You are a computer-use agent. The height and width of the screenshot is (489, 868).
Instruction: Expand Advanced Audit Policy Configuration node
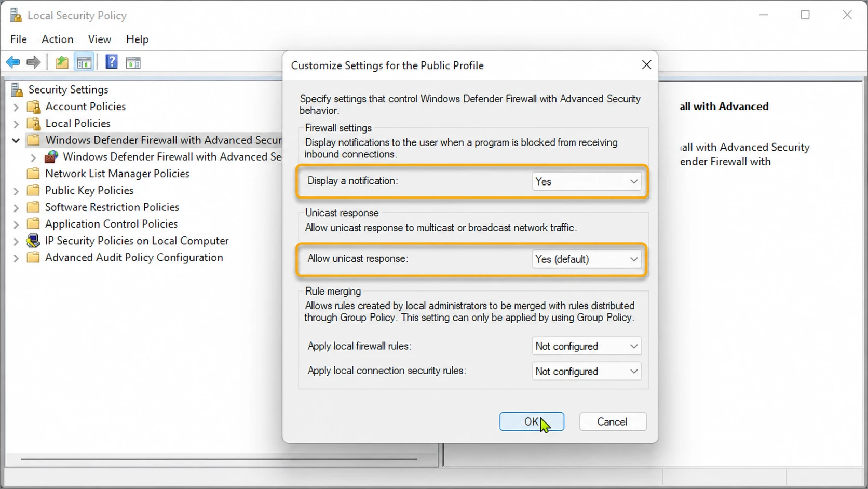point(16,258)
